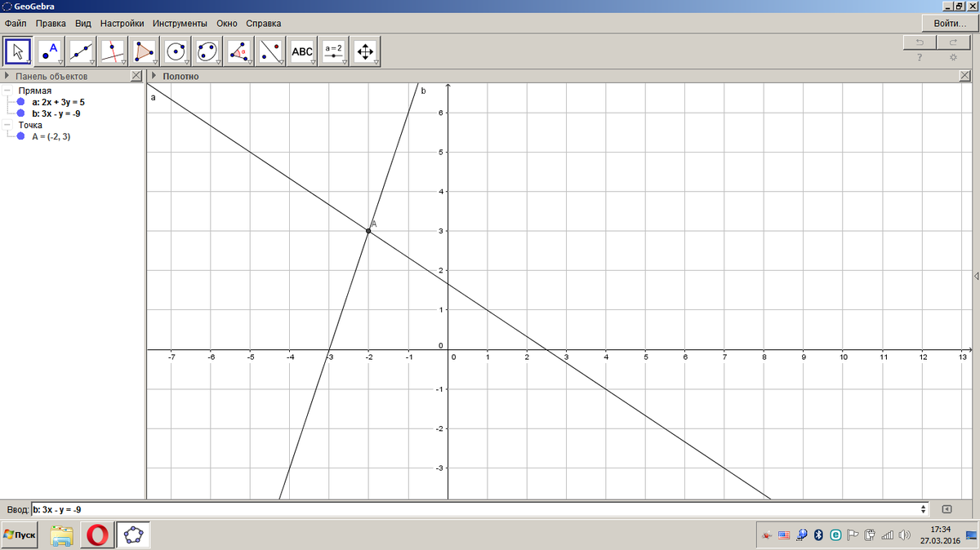Select the Circle with center tool
The width and height of the screenshot is (980, 550).
pyautogui.click(x=176, y=51)
